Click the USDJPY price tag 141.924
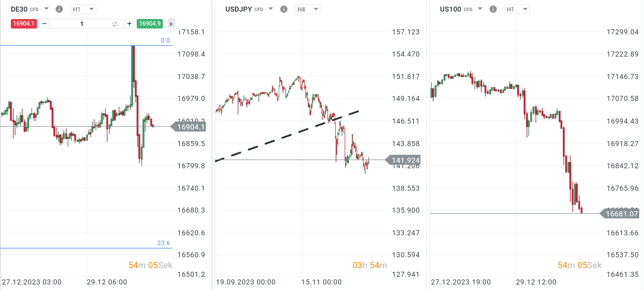Image resolution: width=644 pixels, height=290 pixels. tap(405, 160)
